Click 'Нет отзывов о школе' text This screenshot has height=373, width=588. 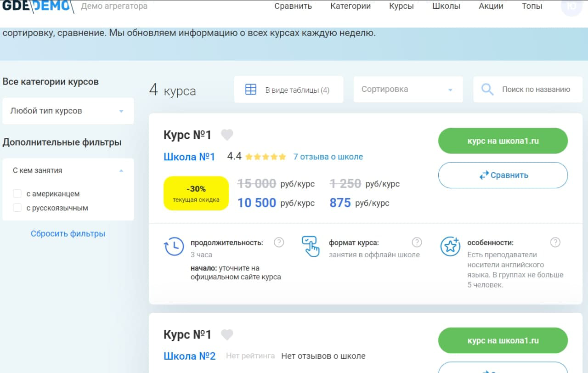pyautogui.click(x=323, y=356)
